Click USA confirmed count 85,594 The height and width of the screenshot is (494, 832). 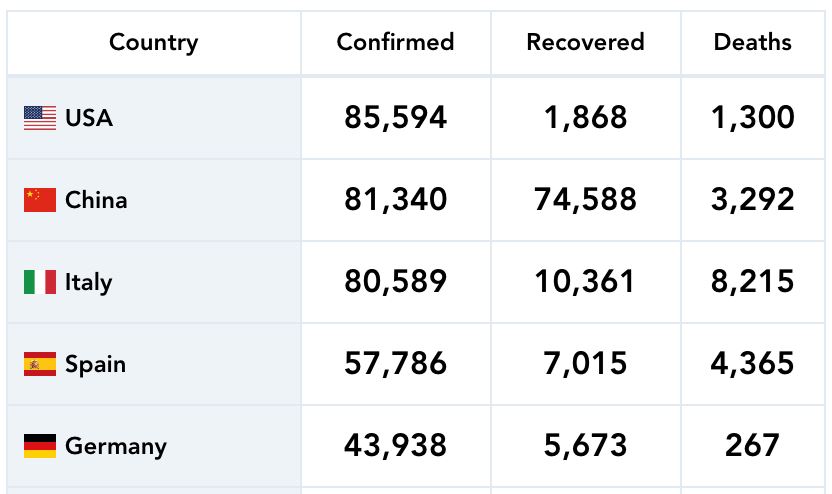[x=395, y=118]
